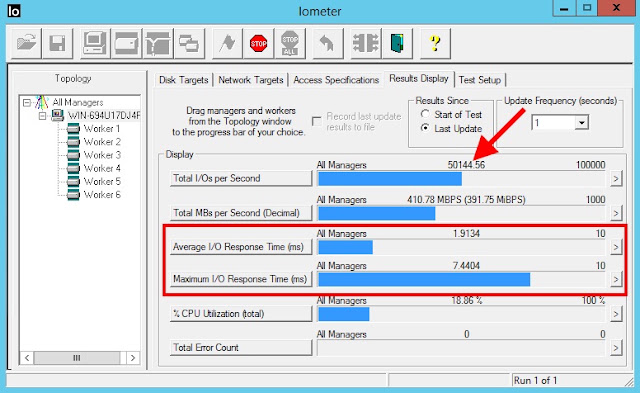
Task: Switch to the Disk Targets tab
Action: pyautogui.click(x=183, y=80)
